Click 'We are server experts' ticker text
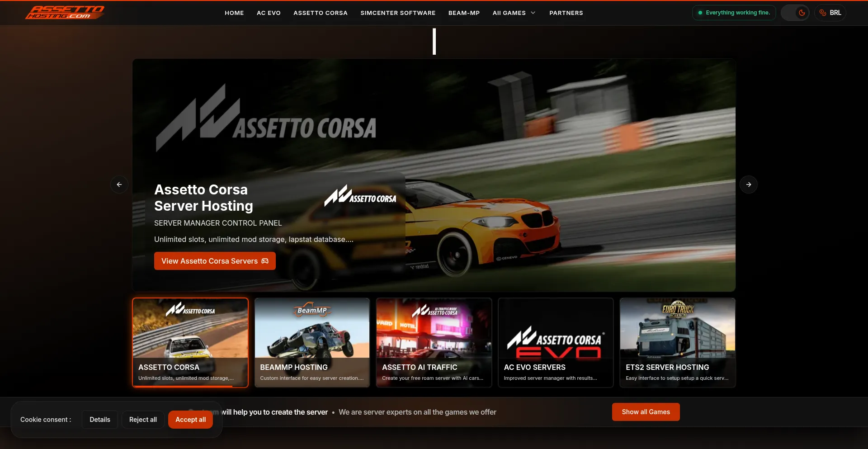Viewport: 868px width, 449px height. coord(417,412)
